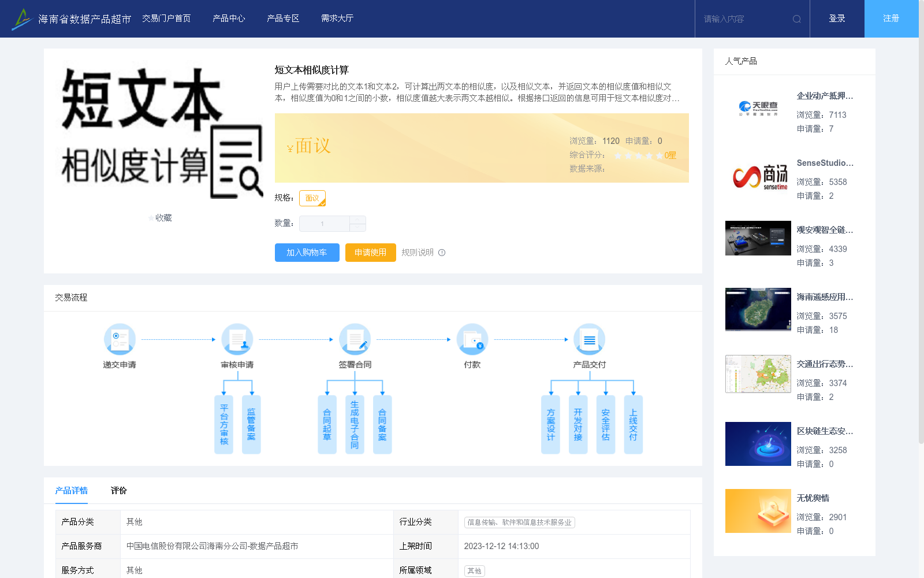This screenshot has width=924, height=578.
Task: Open the SenseStudio product title
Action: click(x=825, y=163)
